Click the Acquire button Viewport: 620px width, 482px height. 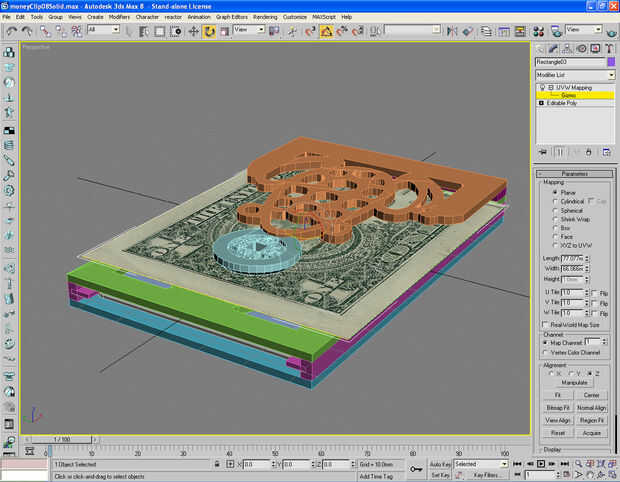click(x=591, y=433)
